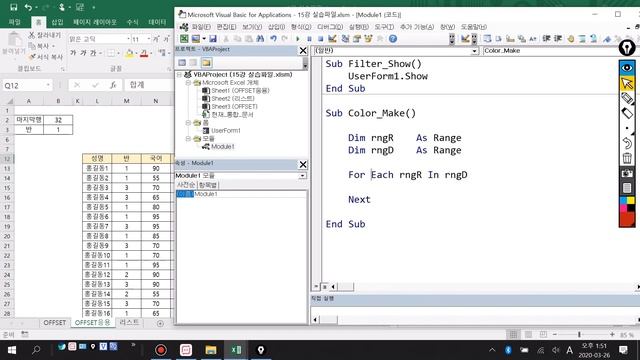Open the Project Explorer icon in VBA toolbar
This screenshot has height=360, width=640.
click(x=345, y=39)
